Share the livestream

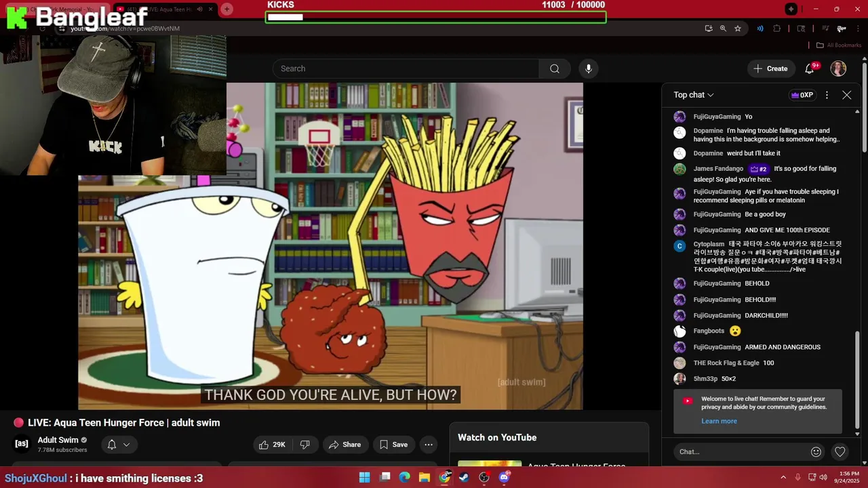coord(344,445)
